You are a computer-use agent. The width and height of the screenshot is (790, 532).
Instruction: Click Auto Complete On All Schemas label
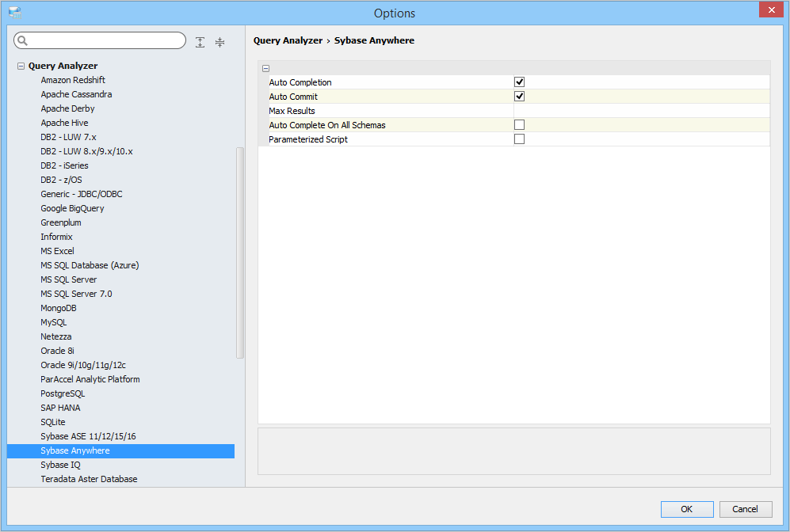pyautogui.click(x=327, y=125)
